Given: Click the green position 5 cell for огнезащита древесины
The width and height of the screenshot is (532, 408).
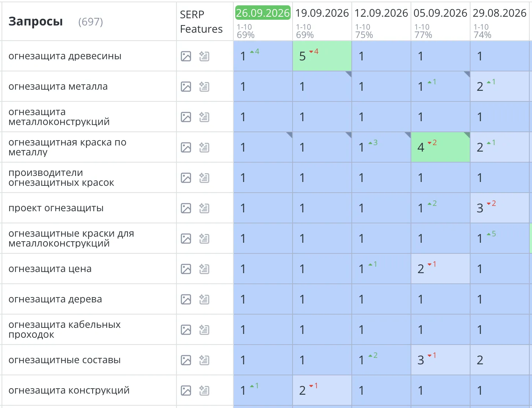Looking at the screenshot, I should [322, 56].
